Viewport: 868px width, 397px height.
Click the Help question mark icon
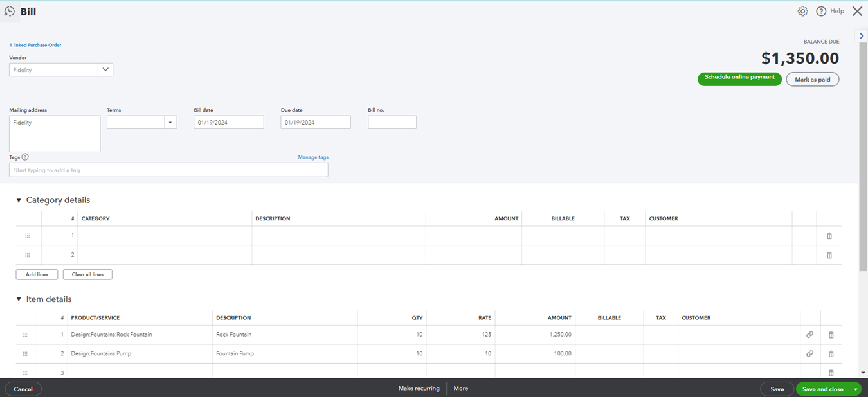(x=821, y=12)
